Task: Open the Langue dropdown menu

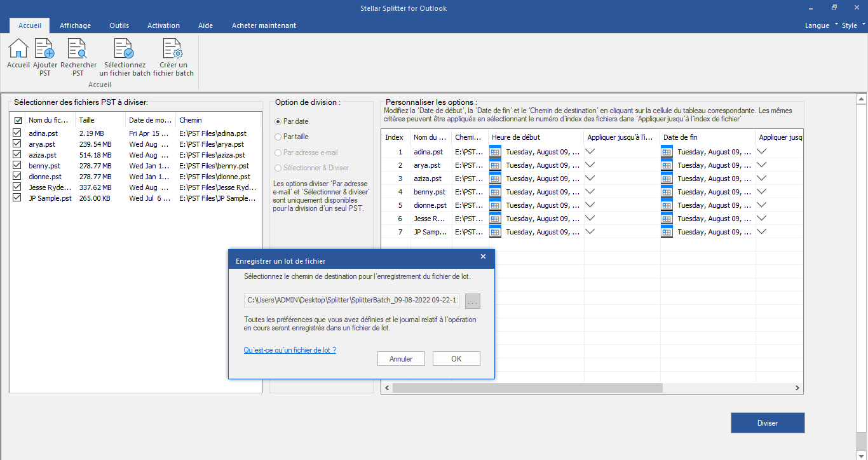Action: (822, 25)
